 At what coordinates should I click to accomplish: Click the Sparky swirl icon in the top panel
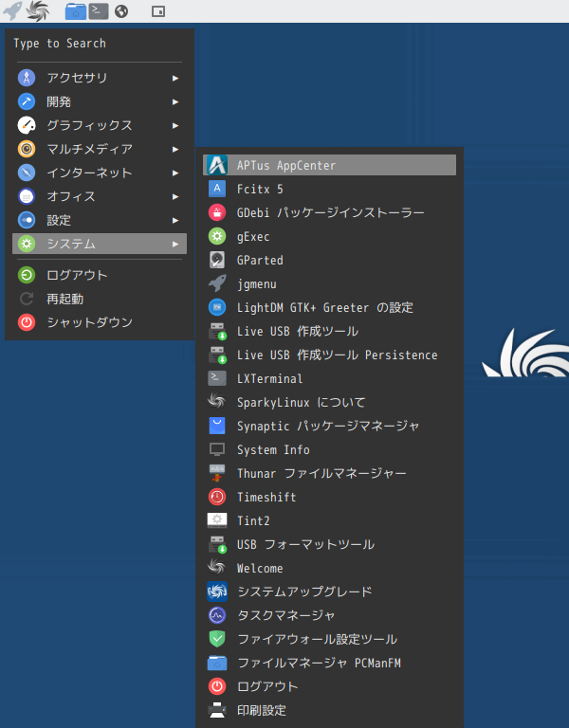coord(37,10)
